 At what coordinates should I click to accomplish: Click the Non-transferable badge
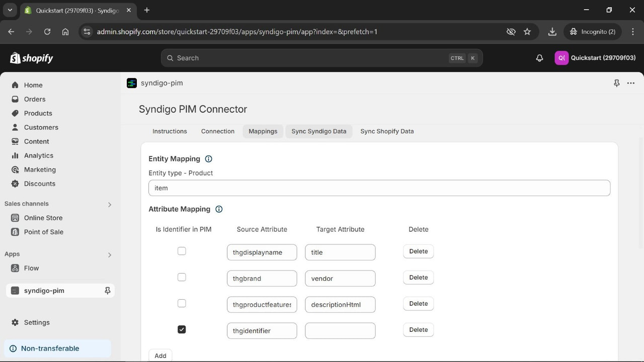click(58, 348)
